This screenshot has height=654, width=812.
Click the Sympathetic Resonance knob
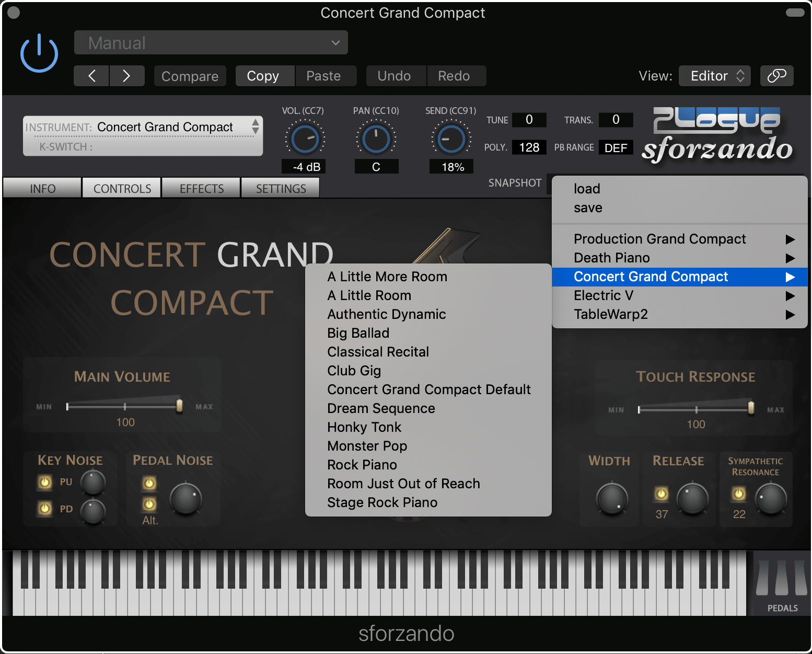tap(771, 499)
